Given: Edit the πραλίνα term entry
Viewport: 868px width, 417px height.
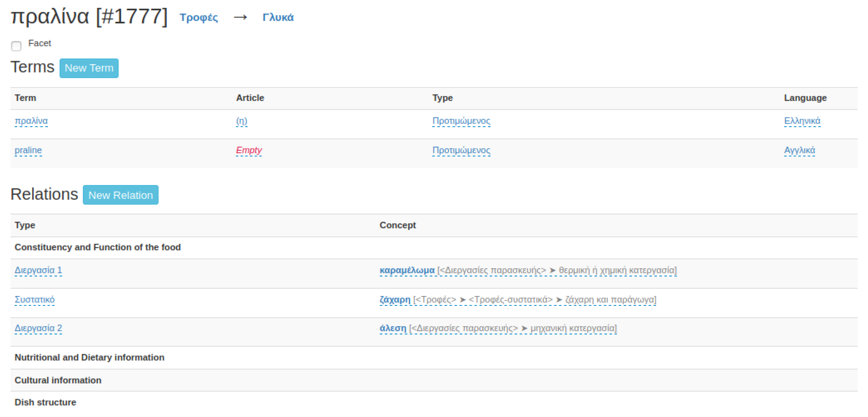Looking at the screenshot, I should click(x=31, y=121).
